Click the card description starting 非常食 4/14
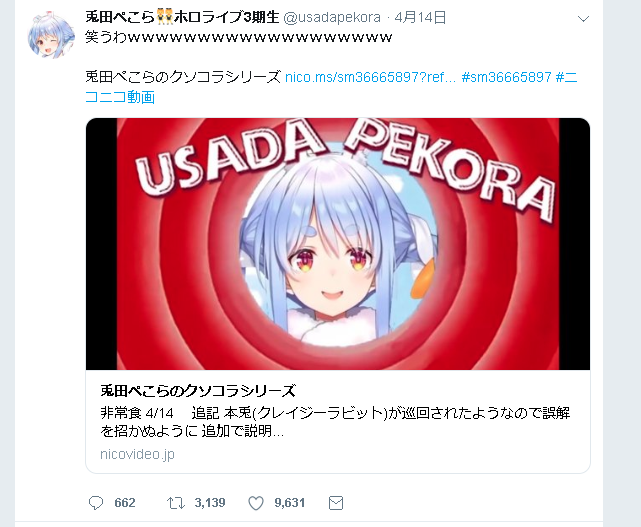 [x=335, y=422]
